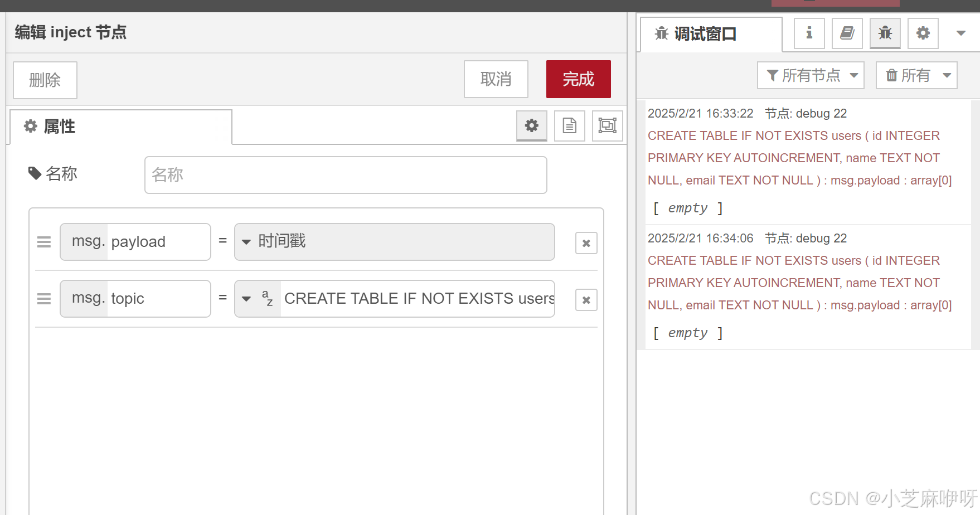Select the debug messages bug icon
Viewport: 980px width, 515px height.
pyautogui.click(x=884, y=33)
